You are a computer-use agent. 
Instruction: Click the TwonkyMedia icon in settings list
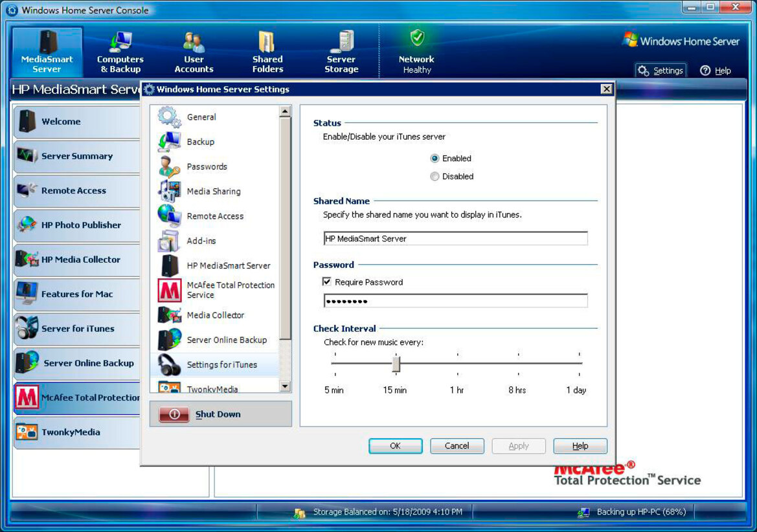coord(170,387)
